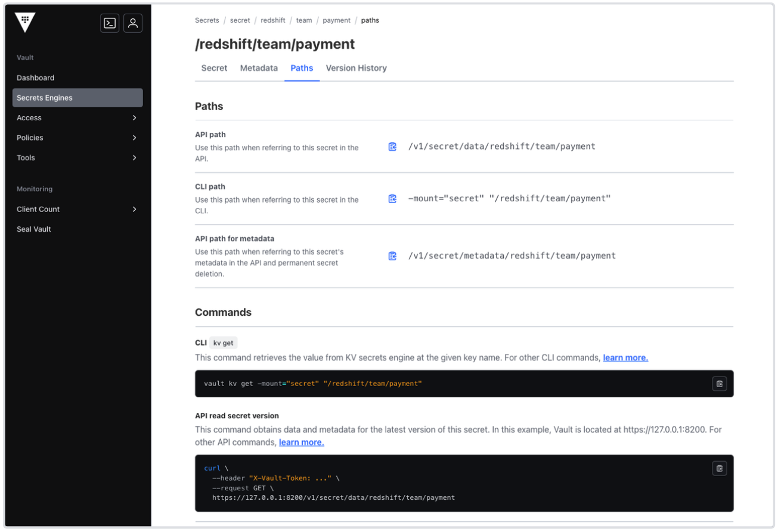Expand the Policies menu chevron
778x532 pixels.
click(134, 138)
